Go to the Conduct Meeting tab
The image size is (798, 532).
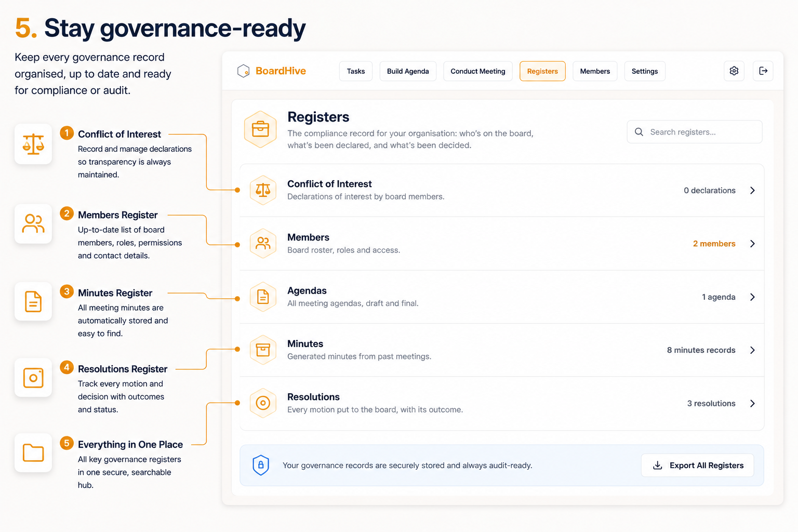tap(478, 71)
